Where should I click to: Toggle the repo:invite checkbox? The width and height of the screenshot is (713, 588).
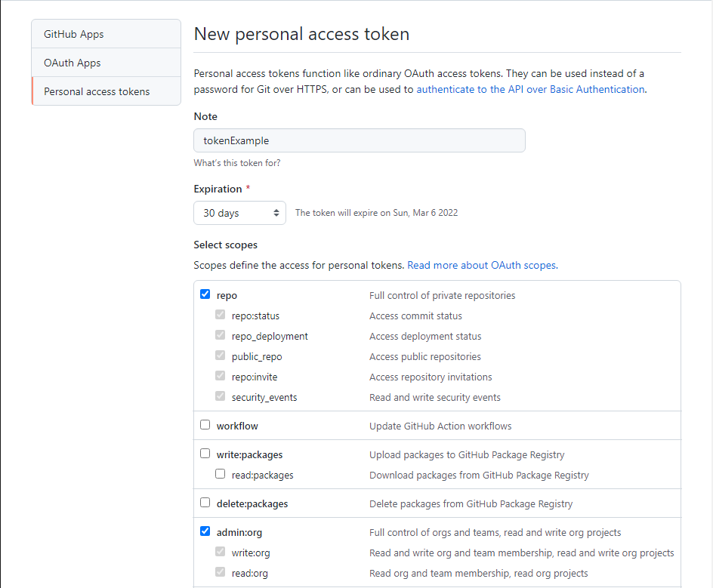[220, 376]
